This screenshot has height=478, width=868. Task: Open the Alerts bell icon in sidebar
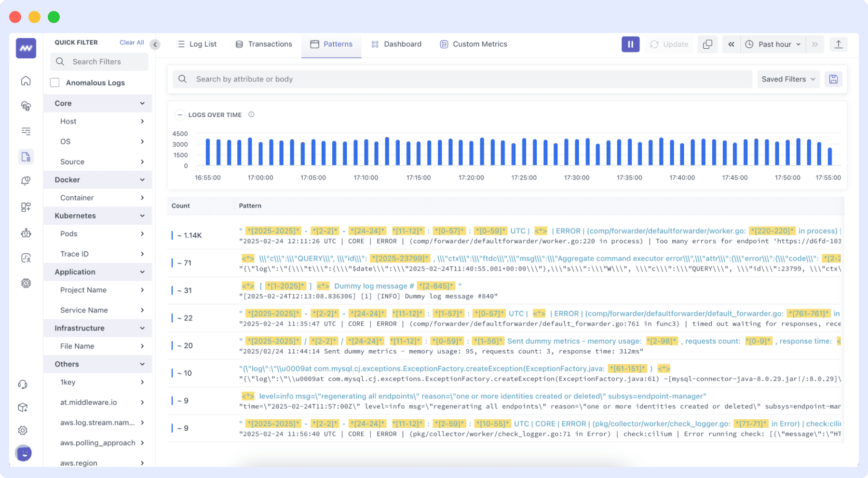point(26,180)
